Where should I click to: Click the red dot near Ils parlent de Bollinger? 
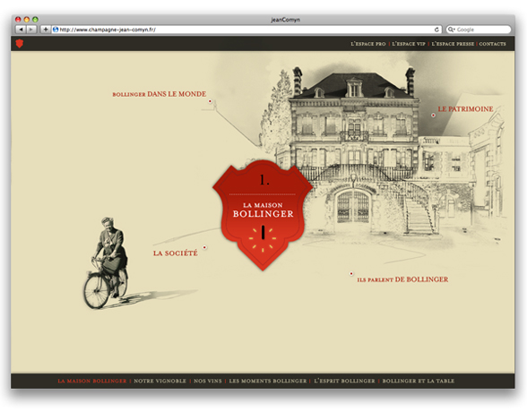click(x=351, y=274)
